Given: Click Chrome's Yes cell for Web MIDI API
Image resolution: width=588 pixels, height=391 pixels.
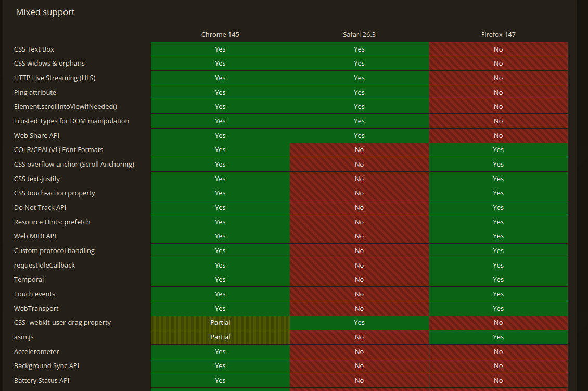Looking at the screenshot, I should click(220, 236).
